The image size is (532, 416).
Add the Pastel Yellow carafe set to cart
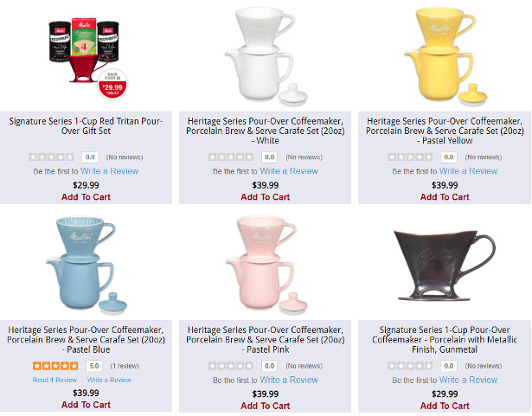click(x=445, y=197)
